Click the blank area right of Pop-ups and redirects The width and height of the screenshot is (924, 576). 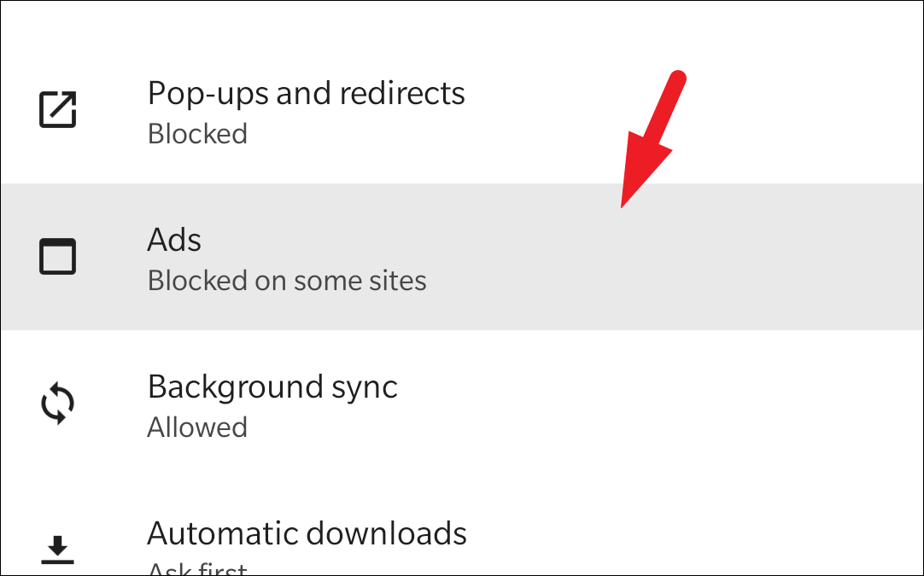pos(766,110)
